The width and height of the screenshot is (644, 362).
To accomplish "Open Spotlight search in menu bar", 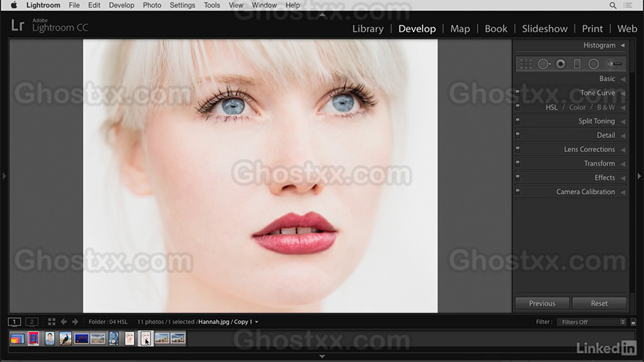I will [613, 5].
